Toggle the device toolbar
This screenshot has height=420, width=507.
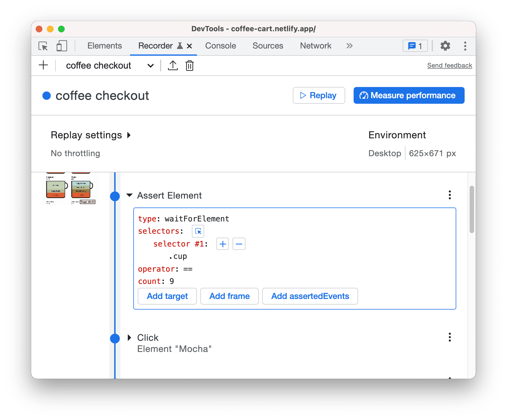point(61,46)
